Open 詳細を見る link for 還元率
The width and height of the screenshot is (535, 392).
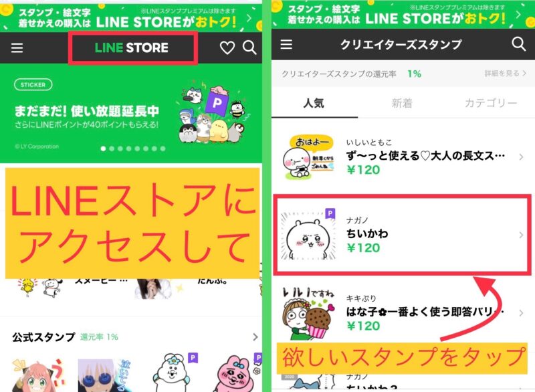(x=506, y=74)
